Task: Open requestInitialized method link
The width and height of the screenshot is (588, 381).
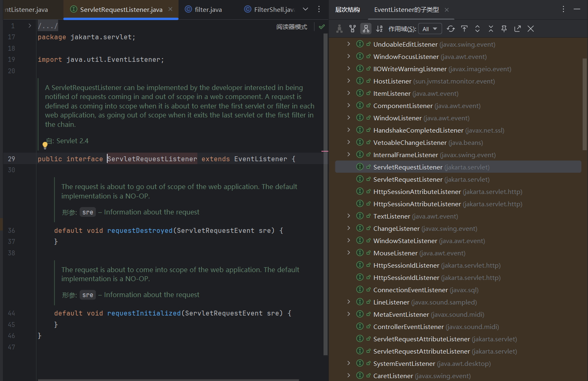Action: (x=144, y=313)
